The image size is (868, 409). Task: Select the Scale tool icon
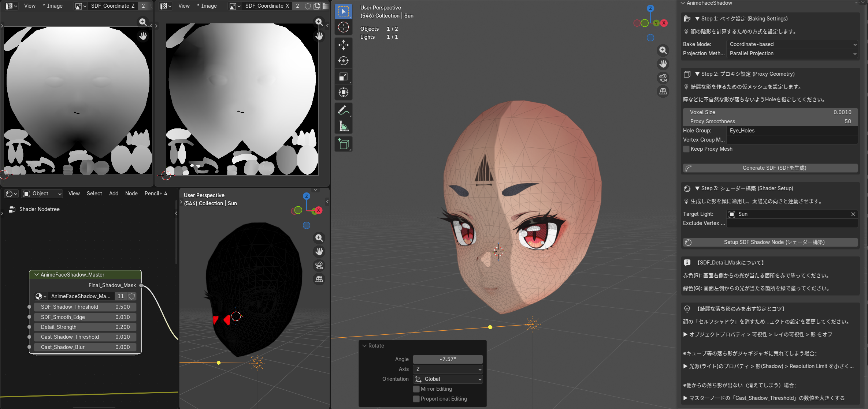343,76
